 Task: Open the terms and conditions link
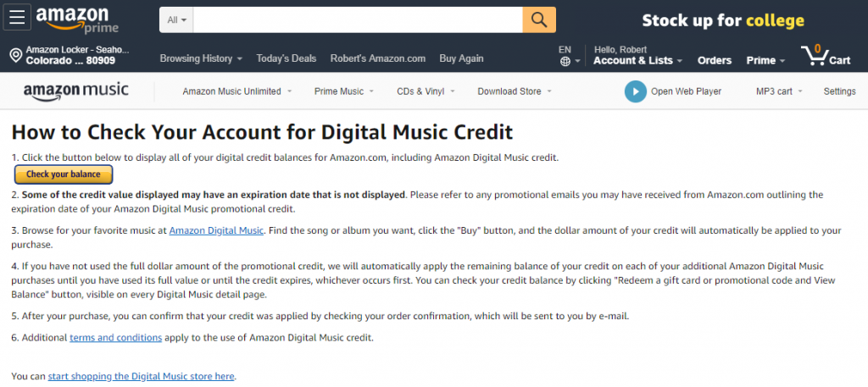(115, 337)
